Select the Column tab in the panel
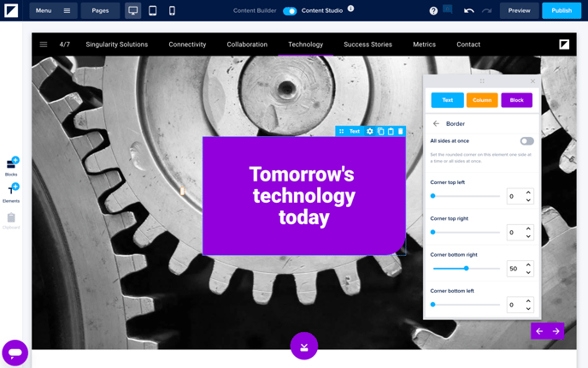The width and height of the screenshot is (588, 368). [482, 100]
